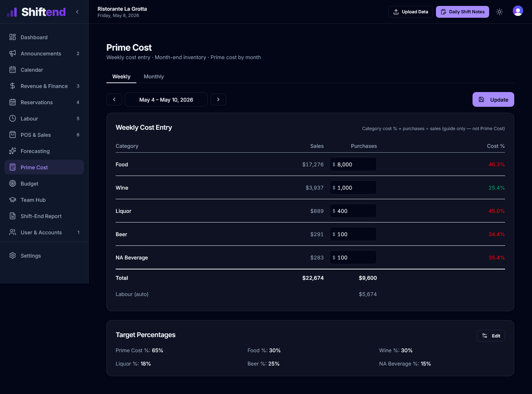
Task: Click NA Beverage cost percentage 35.4%
Action: click(x=497, y=258)
